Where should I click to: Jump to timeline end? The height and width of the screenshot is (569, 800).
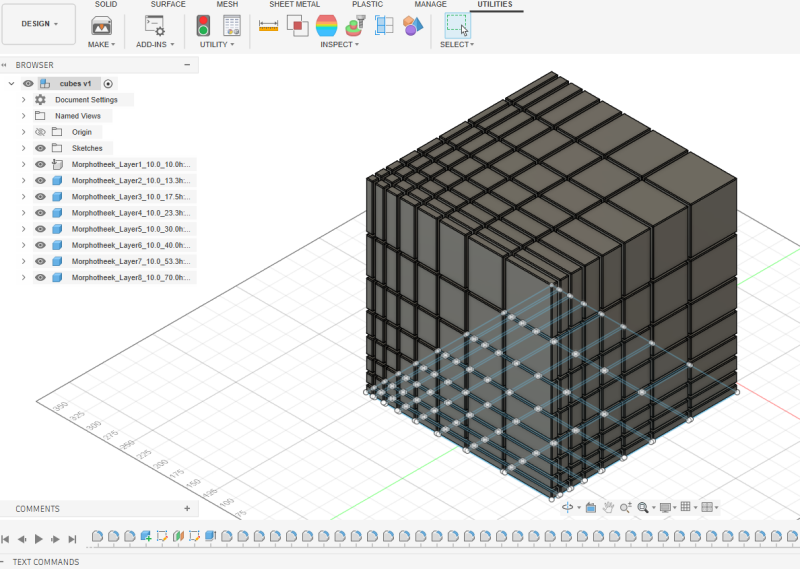click(x=72, y=539)
